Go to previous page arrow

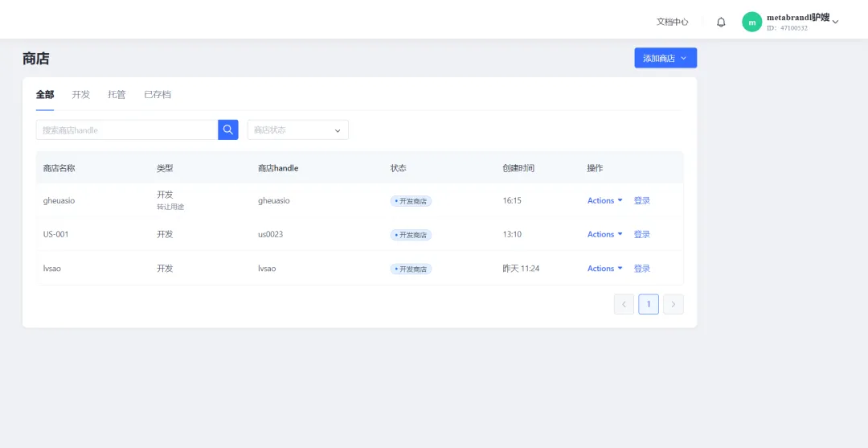coord(624,304)
